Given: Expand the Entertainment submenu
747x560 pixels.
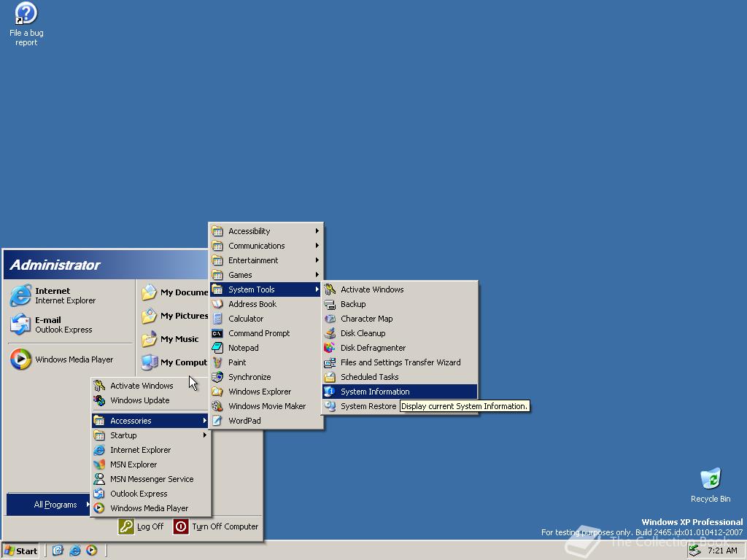Looking at the screenshot, I should [x=266, y=260].
